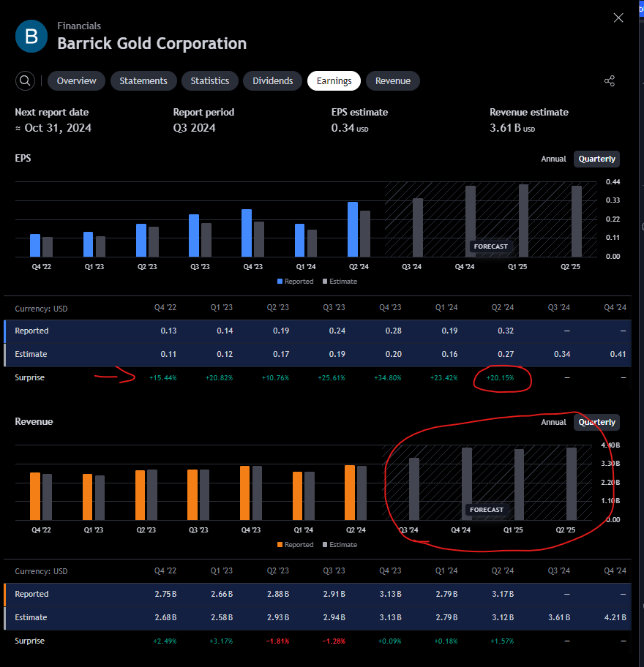
Task: Click the blue Reported legend in EPS chart
Action: pyautogui.click(x=295, y=281)
